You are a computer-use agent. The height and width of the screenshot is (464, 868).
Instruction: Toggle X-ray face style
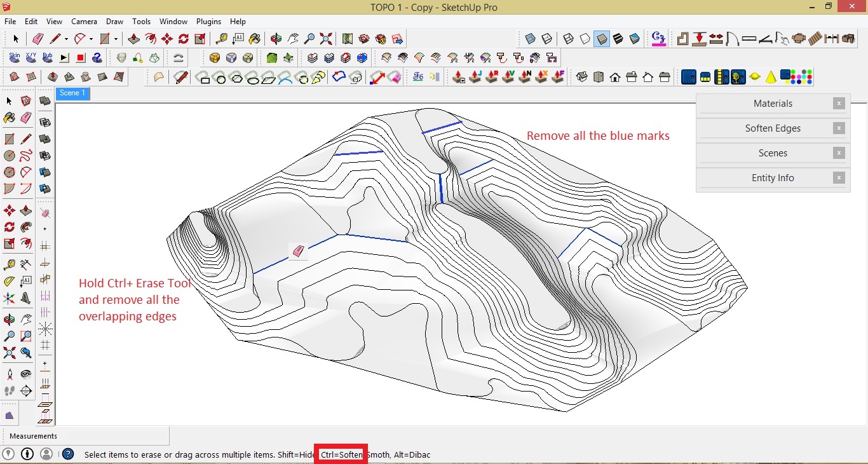(x=529, y=39)
